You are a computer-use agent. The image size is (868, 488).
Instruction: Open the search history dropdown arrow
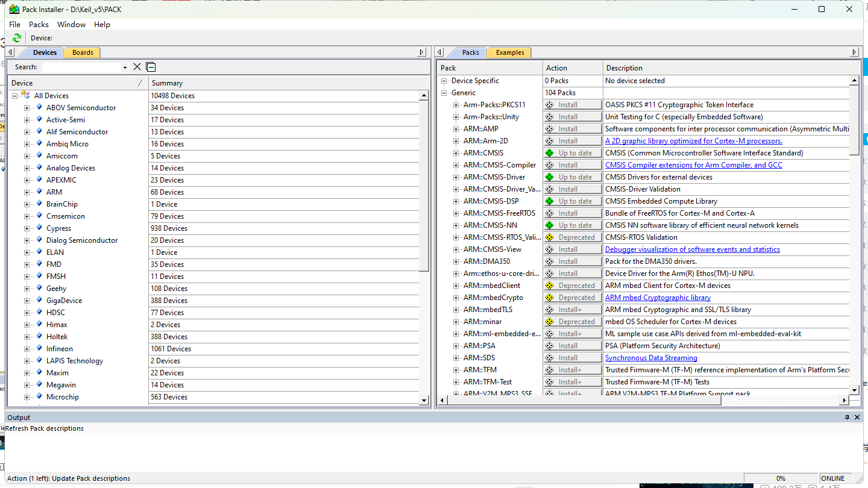point(125,67)
